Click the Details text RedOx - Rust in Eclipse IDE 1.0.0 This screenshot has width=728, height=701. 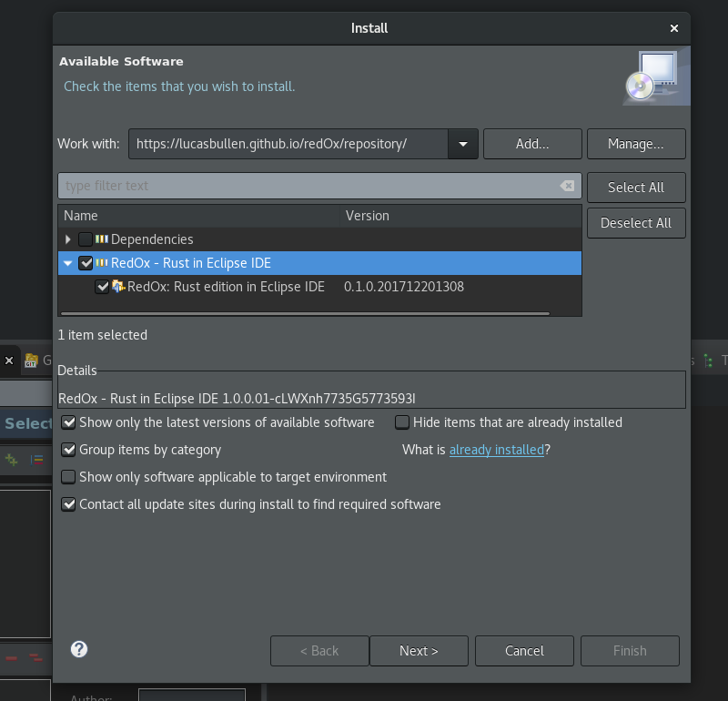pos(237,399)
